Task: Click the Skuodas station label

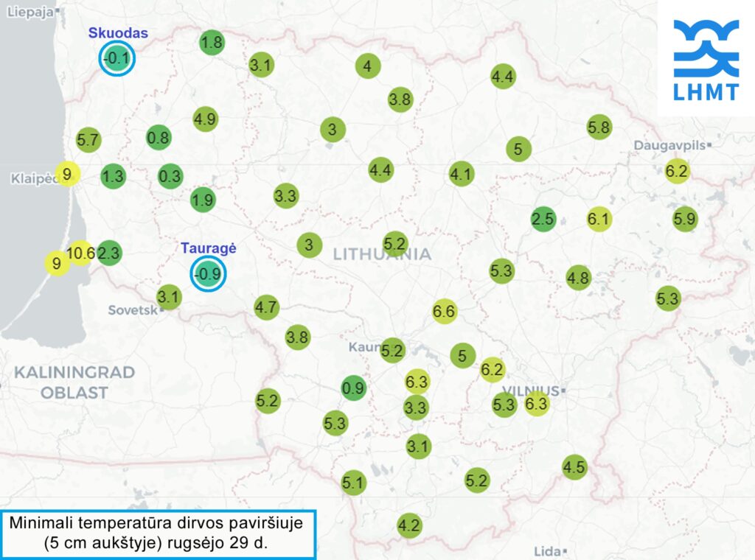Action: [118, 32]
